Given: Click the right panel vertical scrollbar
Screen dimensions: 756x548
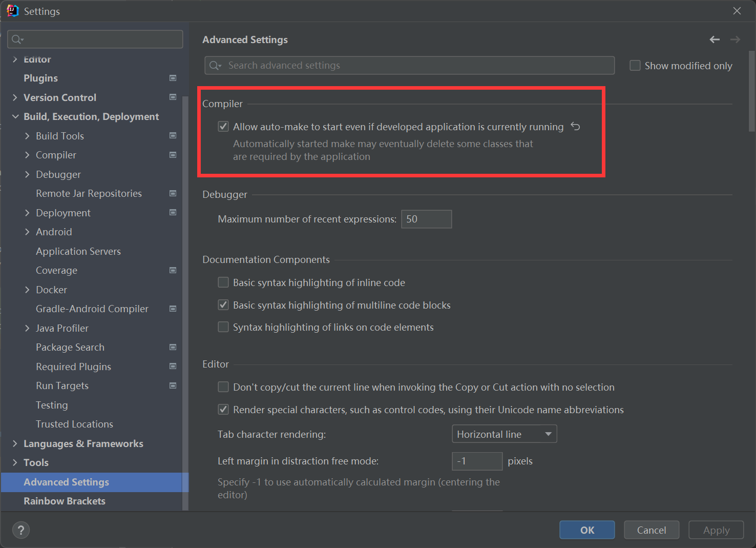Looking at the screenshot, I should click(751, 91).
